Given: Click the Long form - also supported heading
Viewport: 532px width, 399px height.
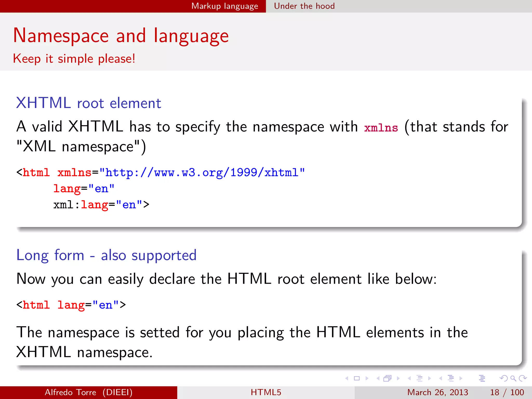Looking at the screenshot, I should point(106,255).
